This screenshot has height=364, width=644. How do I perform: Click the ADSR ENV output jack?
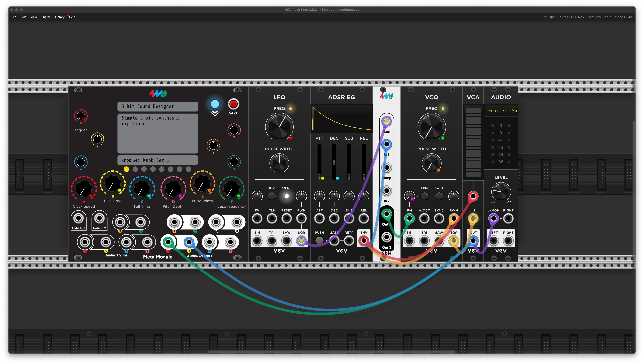(x=364, y=241)
